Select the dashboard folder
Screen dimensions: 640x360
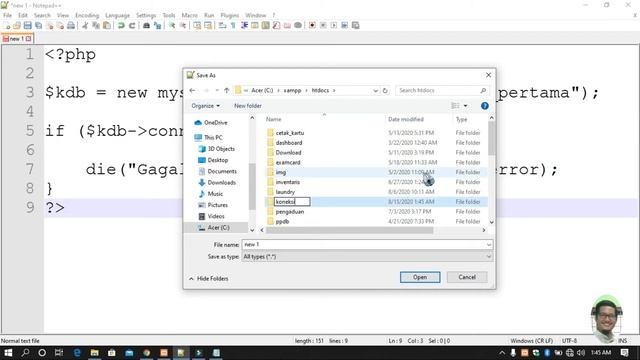tap(289, 143)
